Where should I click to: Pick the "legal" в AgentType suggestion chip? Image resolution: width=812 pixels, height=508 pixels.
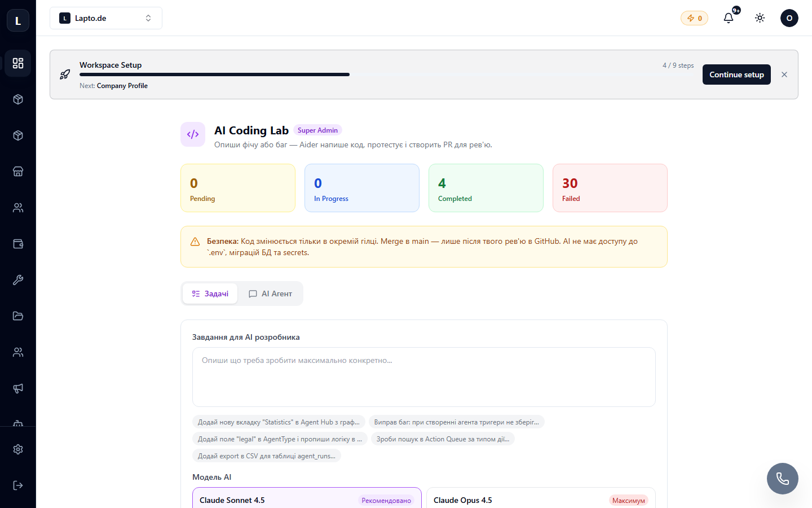pyautogui.click(x=280, y=439)
